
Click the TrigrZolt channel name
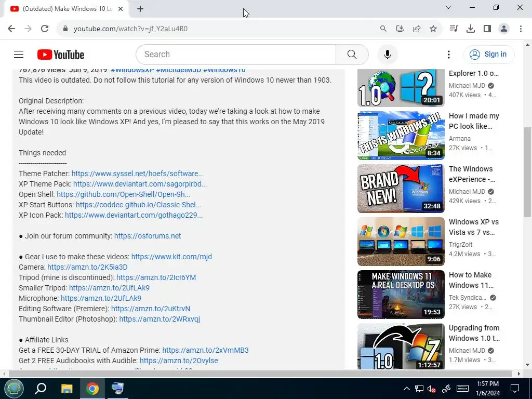[460, 244]
